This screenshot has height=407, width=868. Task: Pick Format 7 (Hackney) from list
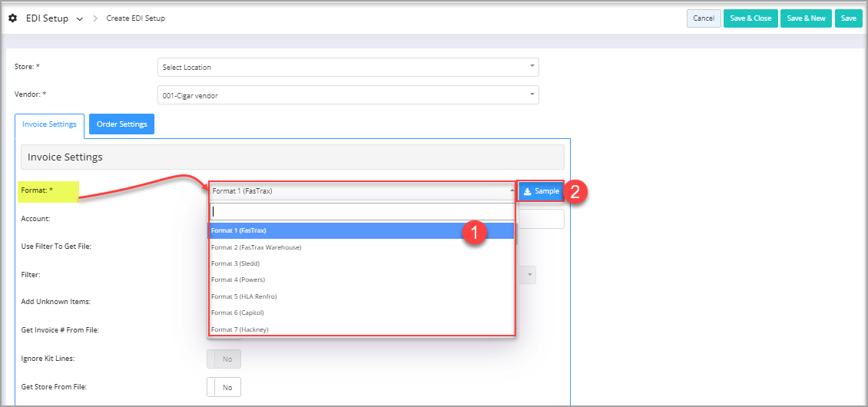(361, 329)
